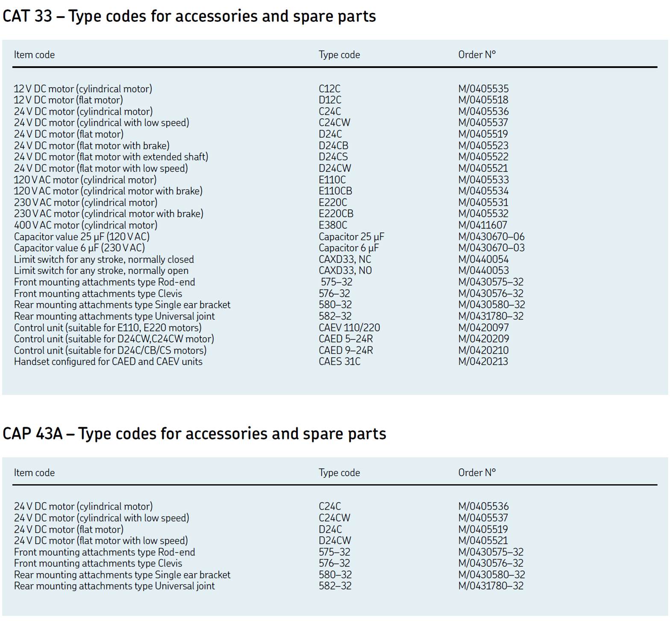Click type code E380C
The image size is (672, 621).
point(333,225)
